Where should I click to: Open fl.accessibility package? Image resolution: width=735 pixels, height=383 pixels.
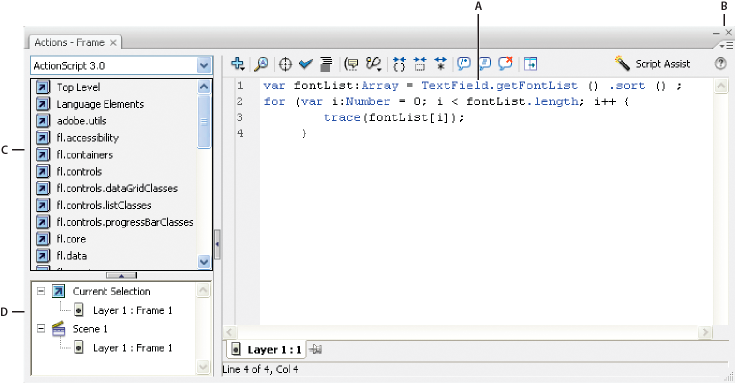tap(88, 138)
